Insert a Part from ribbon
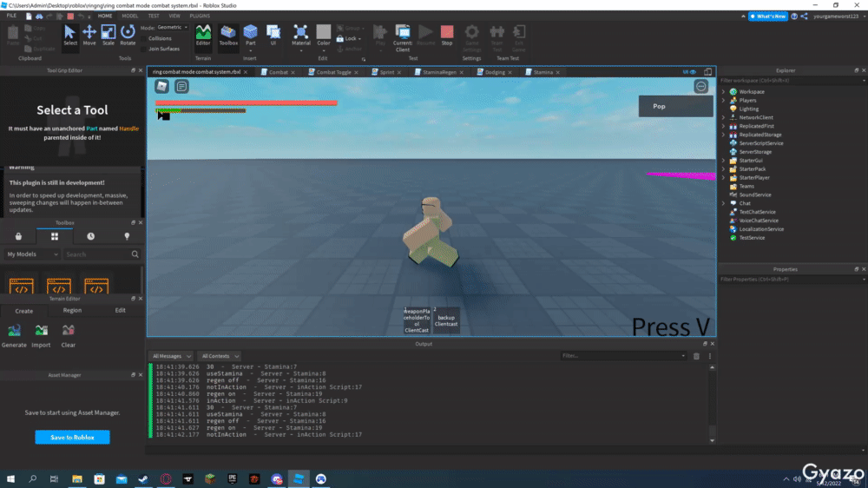The height and width of the screenshot is (488, 868). [x=250, y=36]
